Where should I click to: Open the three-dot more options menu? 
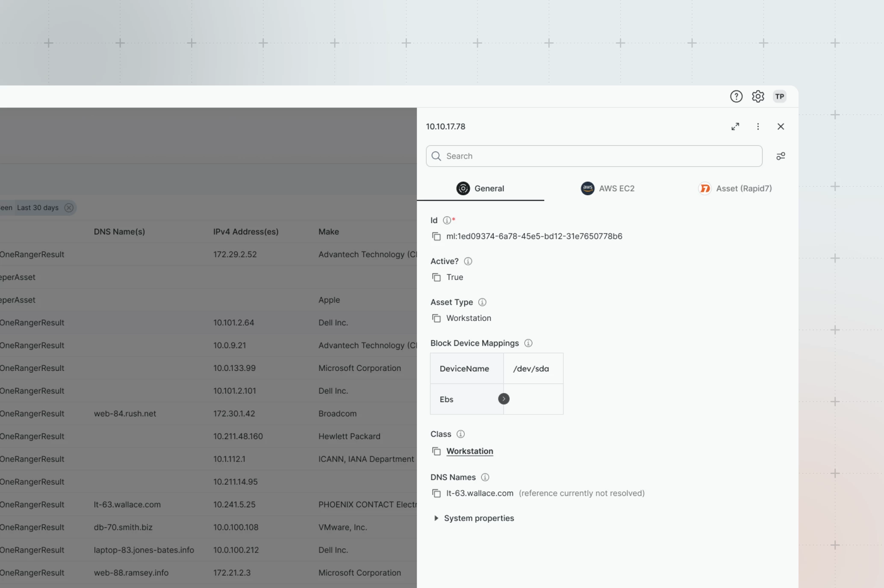point(758,126)
